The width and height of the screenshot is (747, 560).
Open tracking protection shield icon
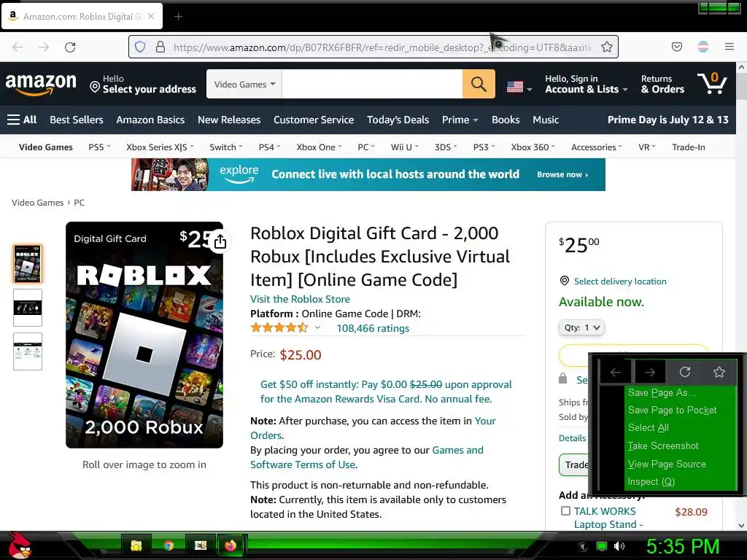click(139, 47)
